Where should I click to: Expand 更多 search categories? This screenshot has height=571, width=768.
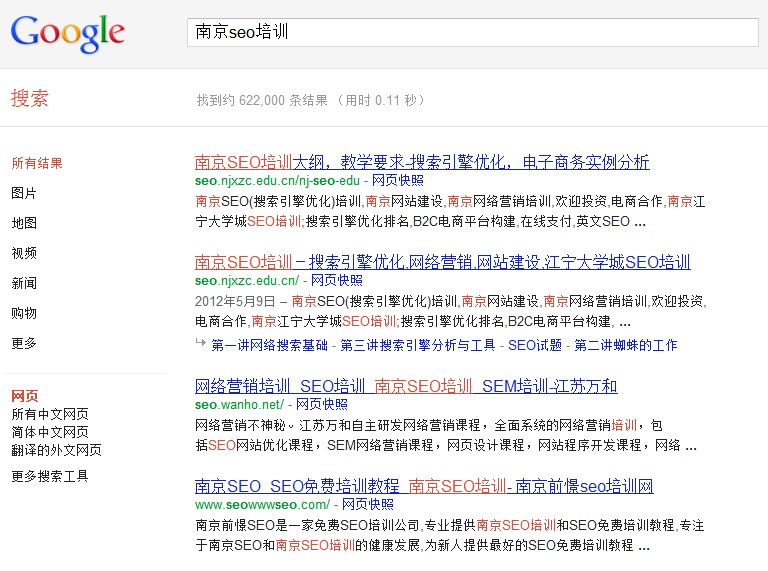tap(24, 343)
